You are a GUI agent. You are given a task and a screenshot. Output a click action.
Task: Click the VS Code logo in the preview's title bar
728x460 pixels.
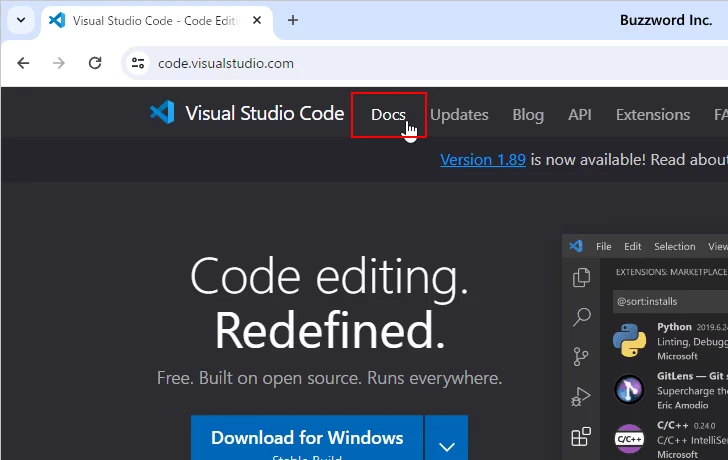click(576, 246)
